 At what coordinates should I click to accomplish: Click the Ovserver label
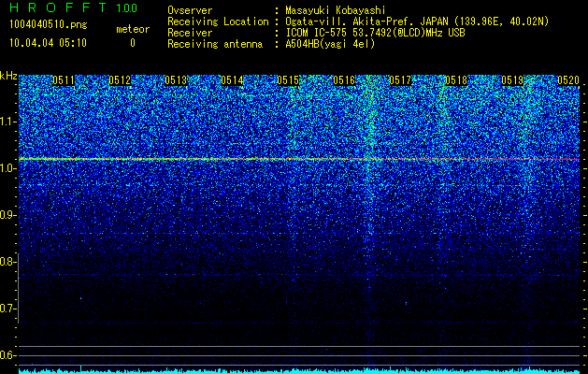[x=190, y=10]
